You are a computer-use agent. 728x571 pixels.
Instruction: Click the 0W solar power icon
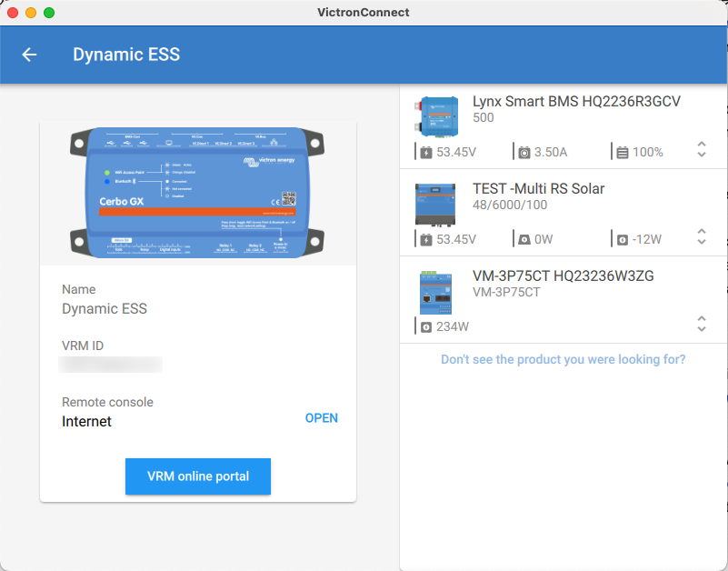tap(524, 240)
